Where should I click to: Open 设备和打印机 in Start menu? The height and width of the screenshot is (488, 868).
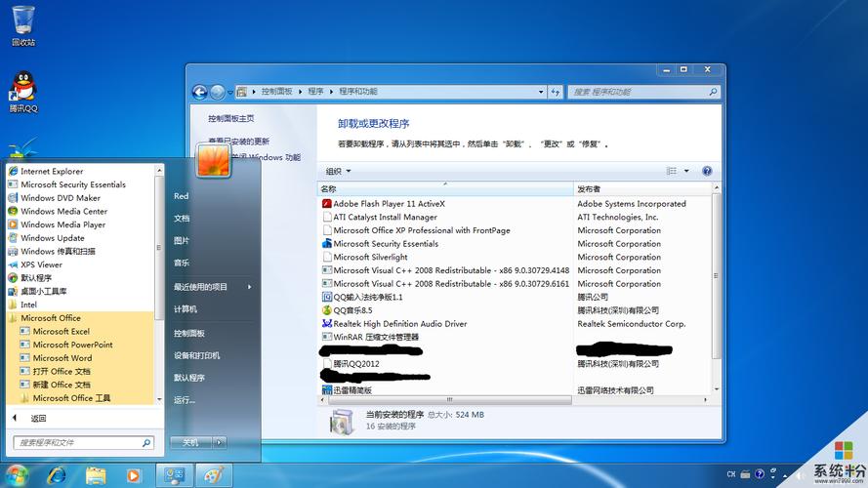point(196,355)
